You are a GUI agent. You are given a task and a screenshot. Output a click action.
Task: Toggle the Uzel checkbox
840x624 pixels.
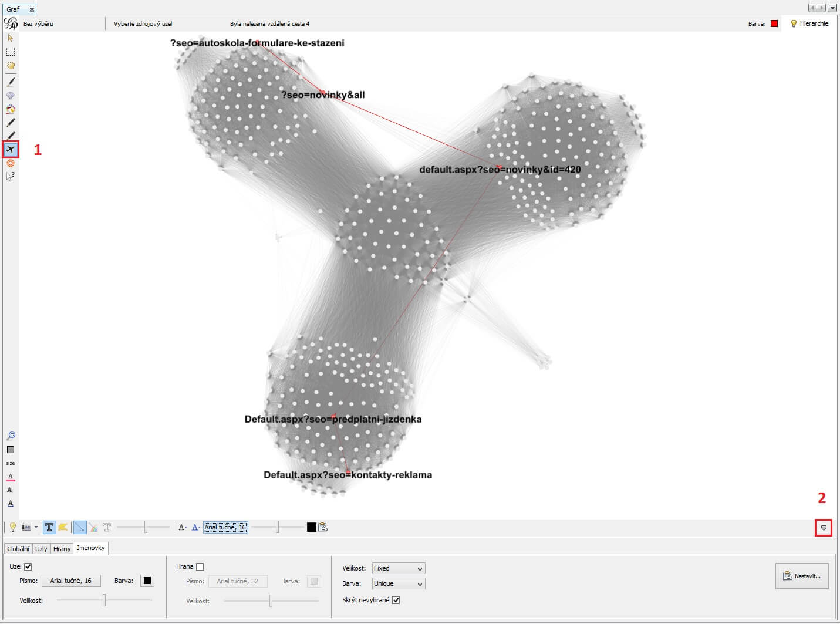28,566
